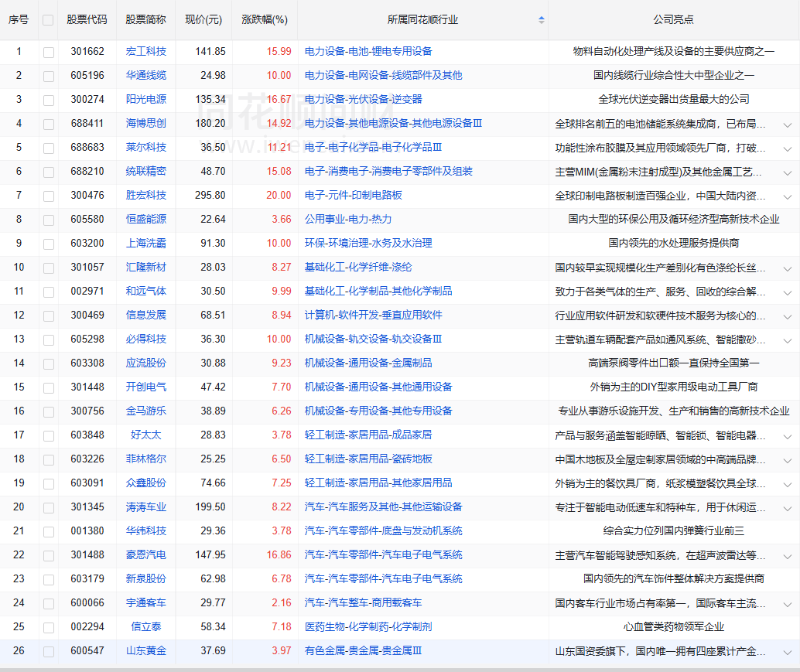The width and height of the screenshot is (800, 672).
Task: Open the 阳光电源 stock link
Action: point(145,100)
